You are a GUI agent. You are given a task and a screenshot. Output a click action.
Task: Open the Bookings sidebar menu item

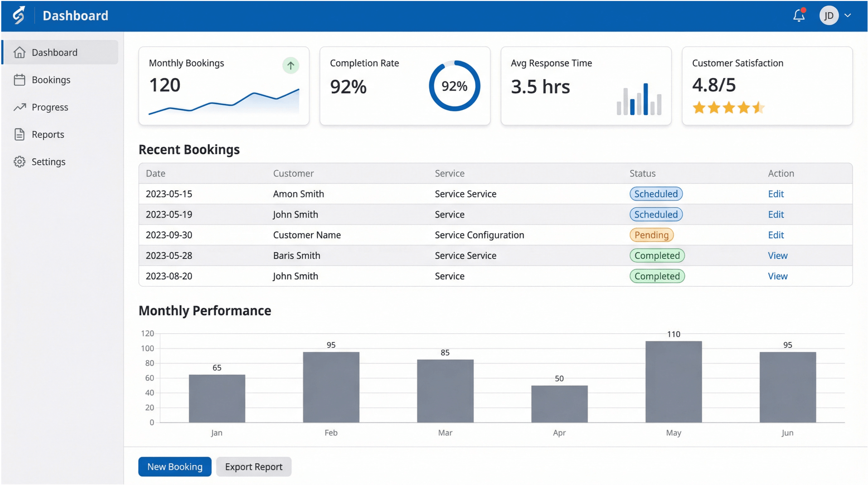(51, 80)
